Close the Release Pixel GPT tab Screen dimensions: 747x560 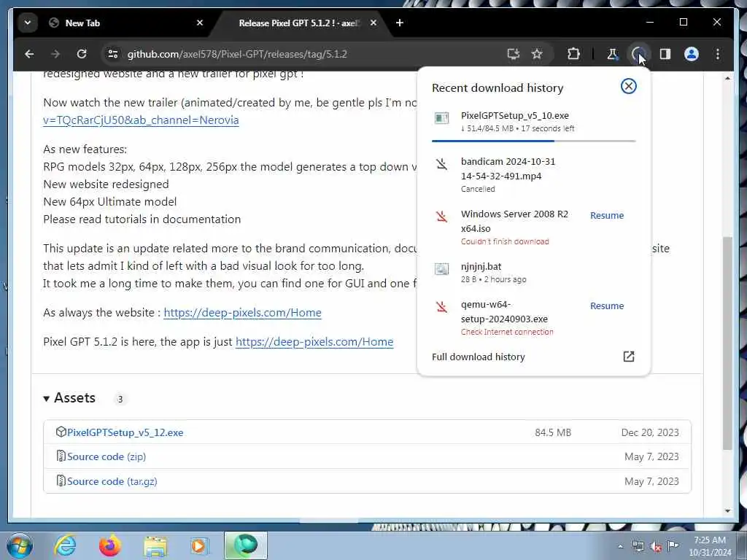point(373,23)
